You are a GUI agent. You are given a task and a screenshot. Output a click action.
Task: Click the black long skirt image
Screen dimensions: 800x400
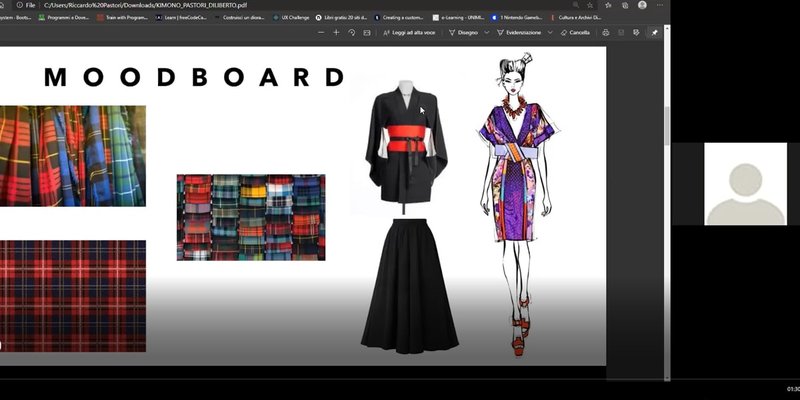tap(410, 286)
